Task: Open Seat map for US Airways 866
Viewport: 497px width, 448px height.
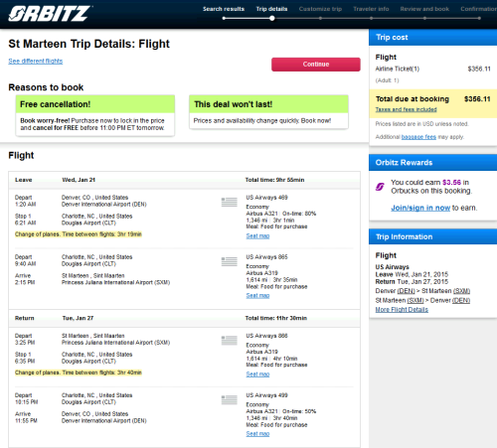Action: [x=257, y=373]
